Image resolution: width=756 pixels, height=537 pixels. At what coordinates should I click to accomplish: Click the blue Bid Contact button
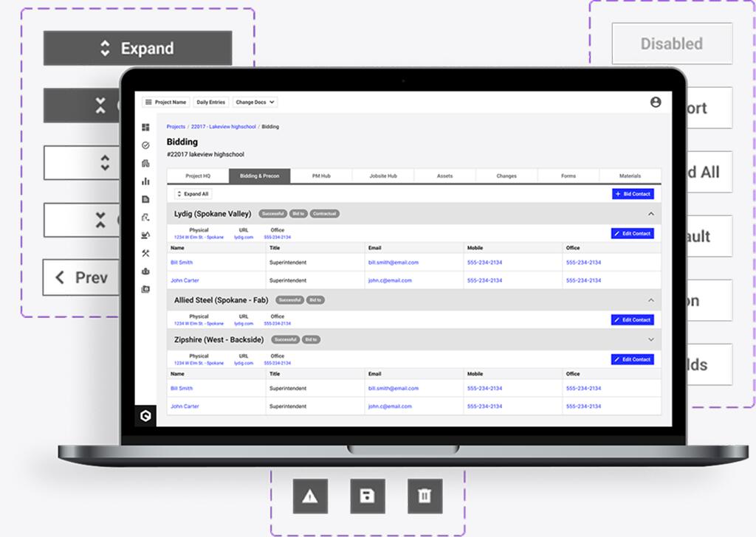pyautogui.click(x=633, y=194)
